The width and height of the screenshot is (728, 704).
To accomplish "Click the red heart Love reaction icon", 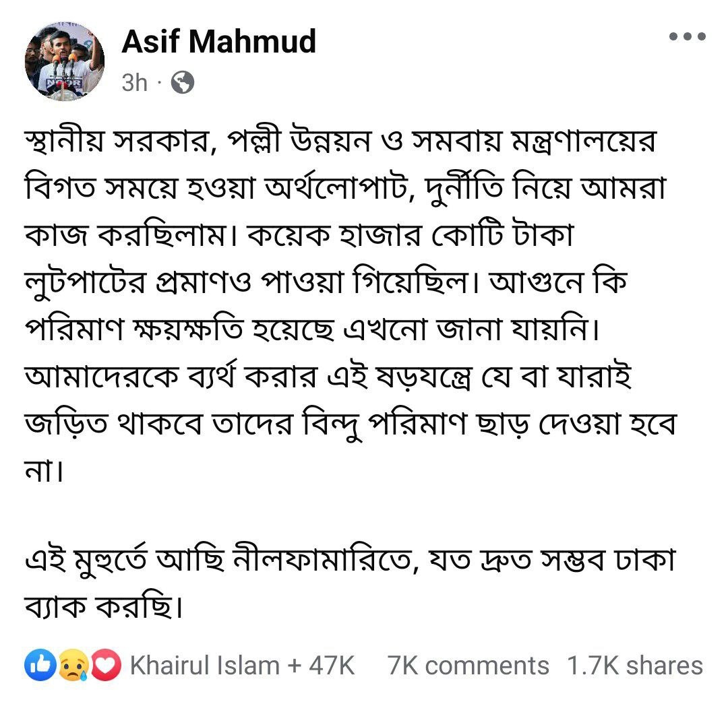I will (105, 664).
